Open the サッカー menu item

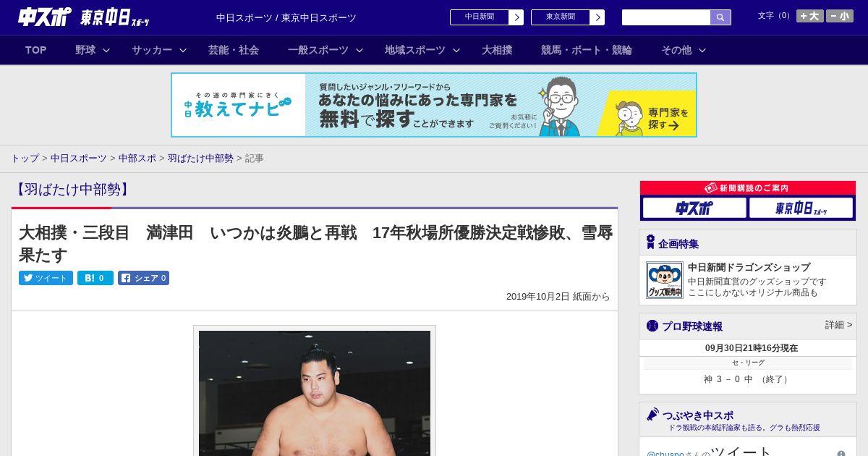[x=152, y=50]
